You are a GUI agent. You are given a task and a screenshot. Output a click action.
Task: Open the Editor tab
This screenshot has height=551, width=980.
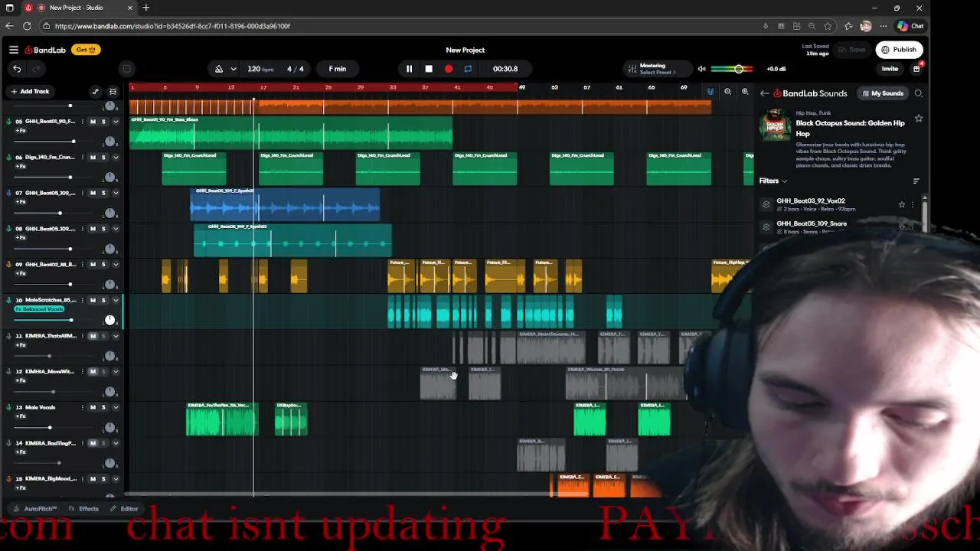click(124, 509)
